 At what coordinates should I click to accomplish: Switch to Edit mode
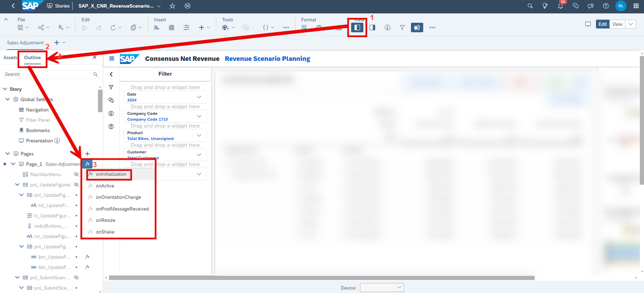point(603,24)
